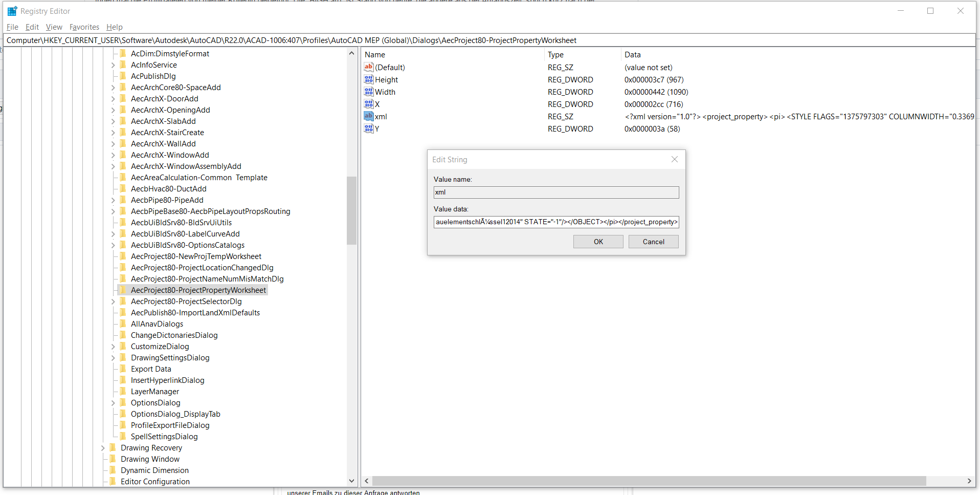Click the ab string icon beside the xml value
Screen dimensions: 980x495
[x=368, y=116]
